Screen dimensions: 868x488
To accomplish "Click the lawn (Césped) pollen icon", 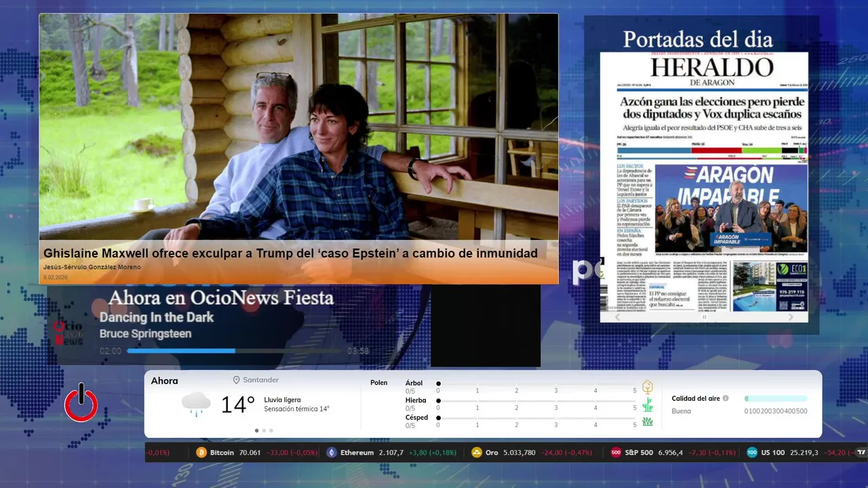I will 648,422.
